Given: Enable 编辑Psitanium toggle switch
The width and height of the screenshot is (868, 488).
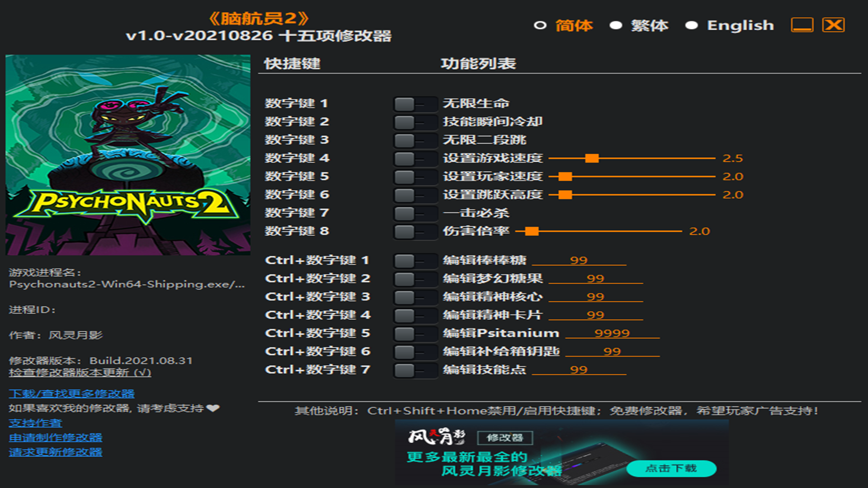Looking at the screenshot, I should (x=415, y=333).
